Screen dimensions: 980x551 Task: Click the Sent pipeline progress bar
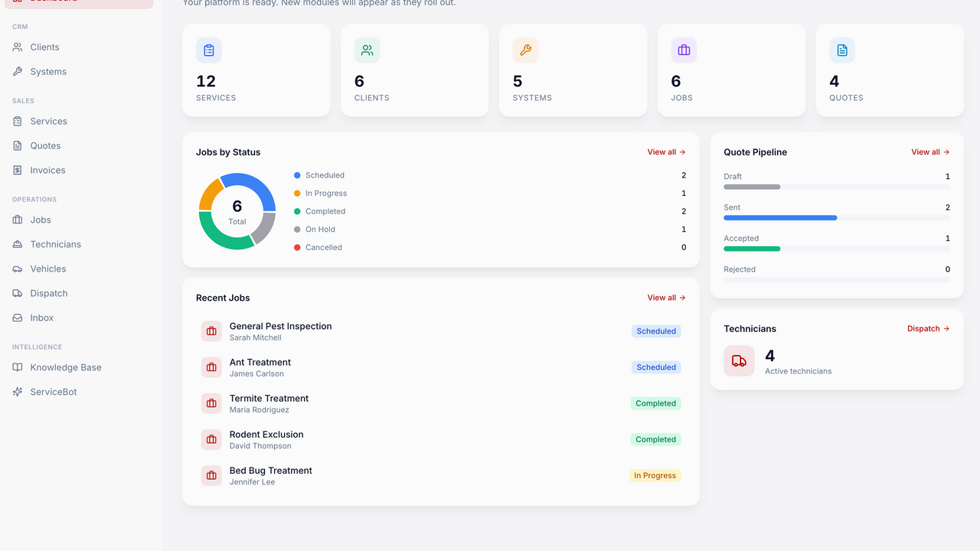pyautogui.click(x=837, y=218)
